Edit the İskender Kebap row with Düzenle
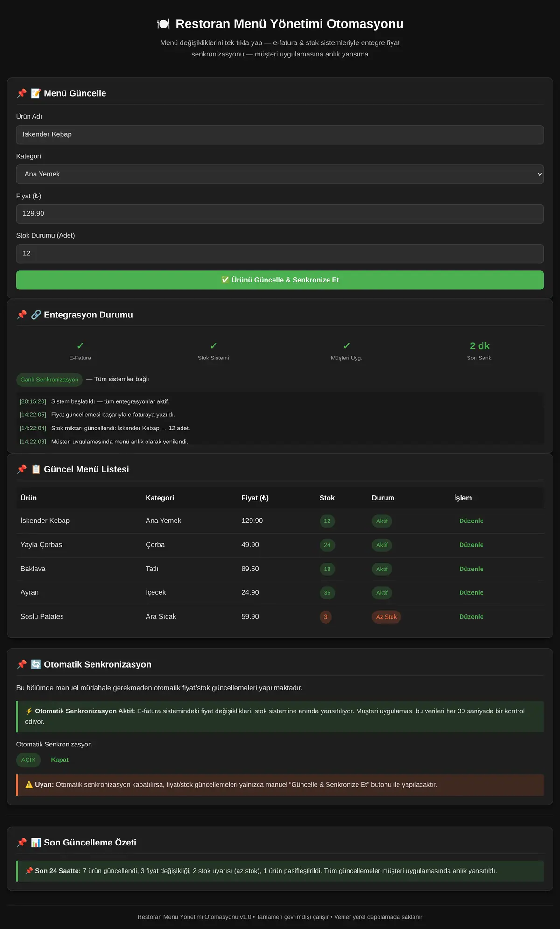This screenshot has height=929, width=560. pyautogui.click(x=471, y=521)
